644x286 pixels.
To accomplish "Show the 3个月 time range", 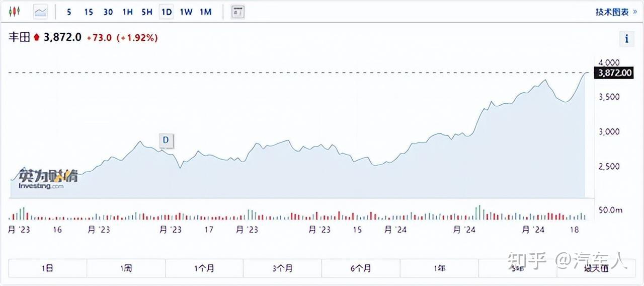I will (x=282, y=268).
